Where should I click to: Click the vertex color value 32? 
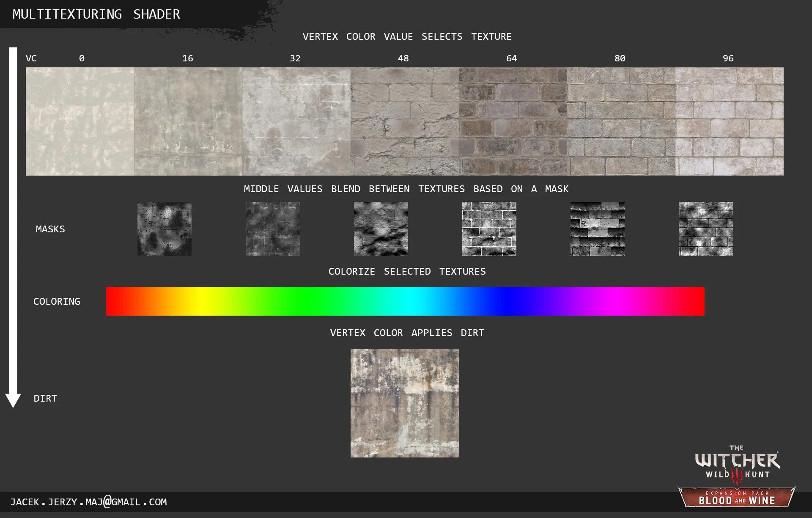pyautogui.click(x=295, y=58)
